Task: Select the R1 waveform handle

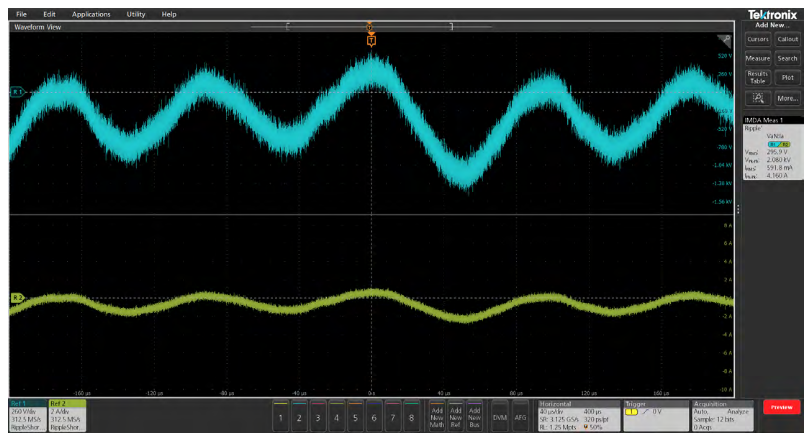Action: (16, 92)
